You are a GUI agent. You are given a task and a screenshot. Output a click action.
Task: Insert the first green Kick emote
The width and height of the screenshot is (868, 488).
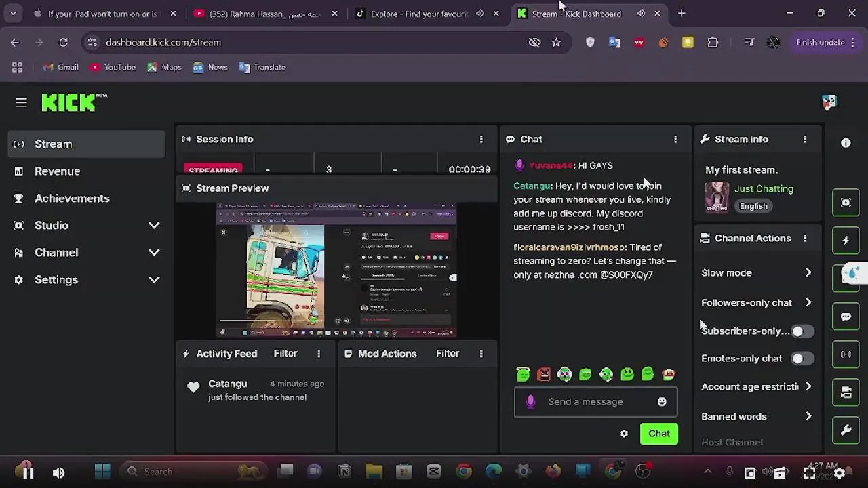(523, 374)
